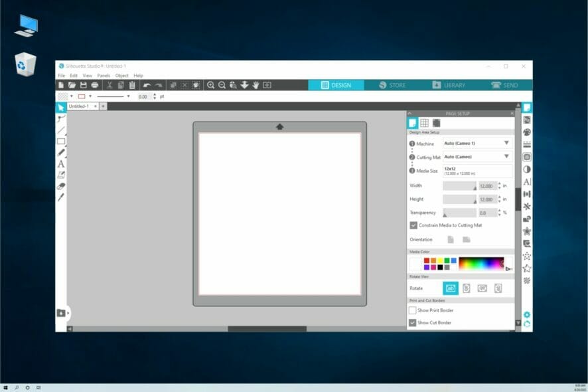588x392 pixels.
Task: Open the Grid Settings tab in Page Setup
Action: pos(425,123)
